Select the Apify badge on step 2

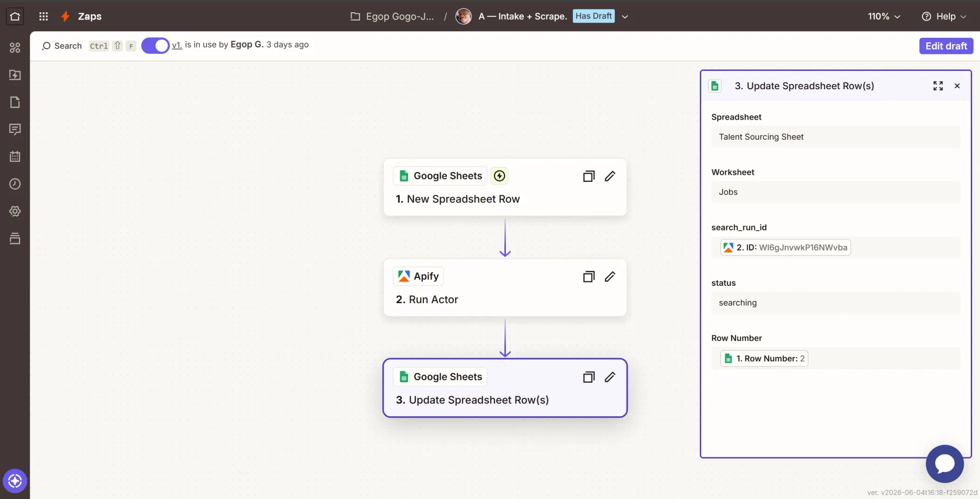coord(418,276)
